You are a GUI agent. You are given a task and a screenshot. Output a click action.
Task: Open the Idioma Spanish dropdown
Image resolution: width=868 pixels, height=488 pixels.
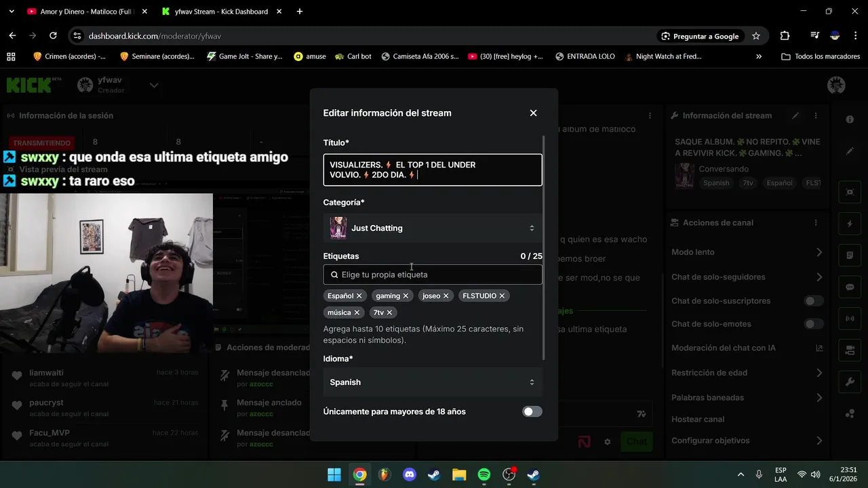(433, 382)
